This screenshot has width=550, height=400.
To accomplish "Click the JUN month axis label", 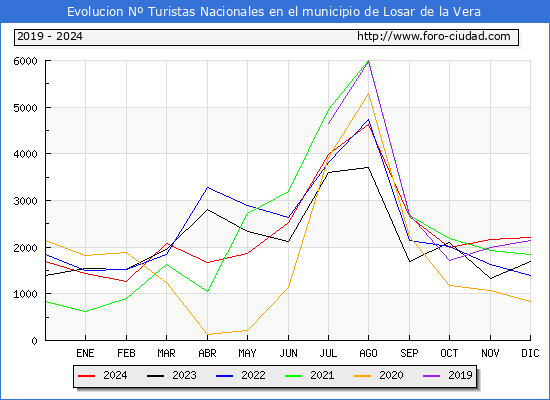I will (x=288, y=353).
